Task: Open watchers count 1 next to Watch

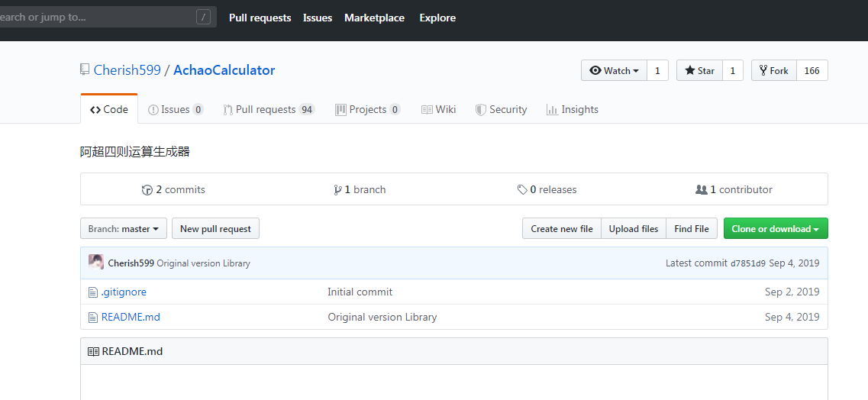Action: coord(657,70)
